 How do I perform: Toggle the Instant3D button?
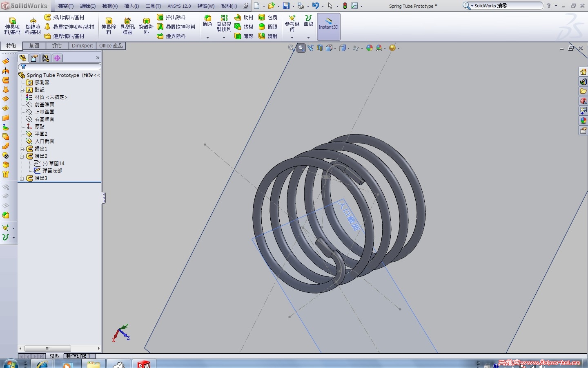point(328,26)
